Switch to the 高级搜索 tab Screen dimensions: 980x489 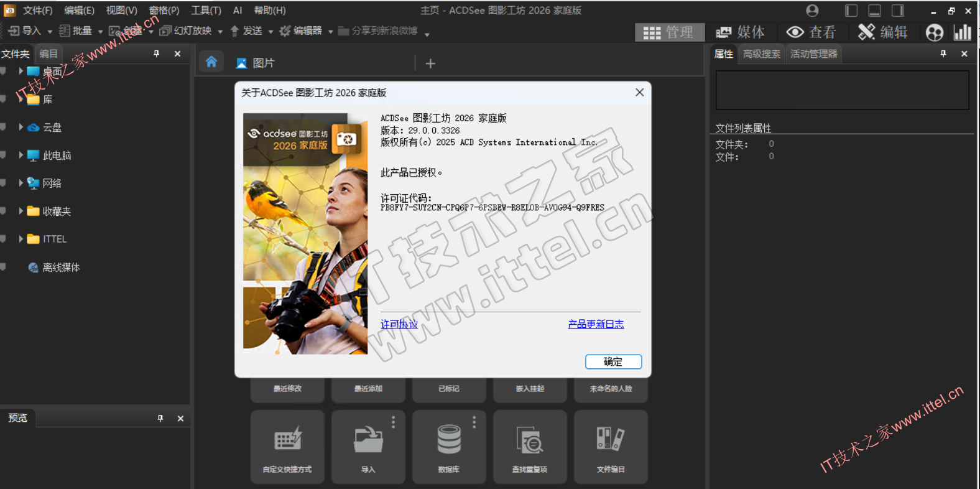coord(761,54)
